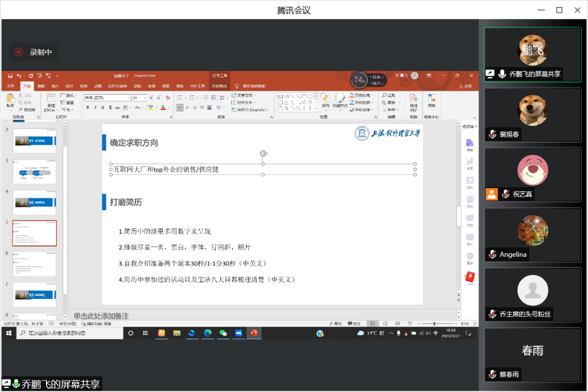Click the red envelope icon in sidebar
Screen dimensions: 588x392
tap(470, 277)
